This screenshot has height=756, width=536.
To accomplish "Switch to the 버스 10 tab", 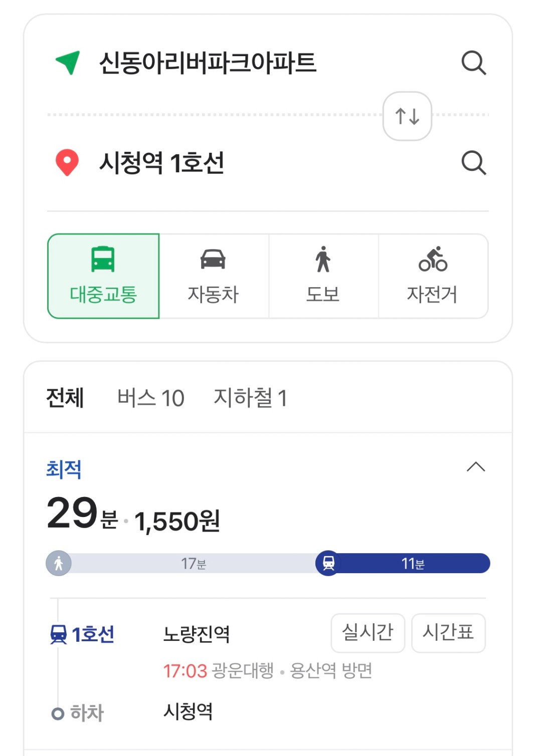I will [x=151, y=398].
